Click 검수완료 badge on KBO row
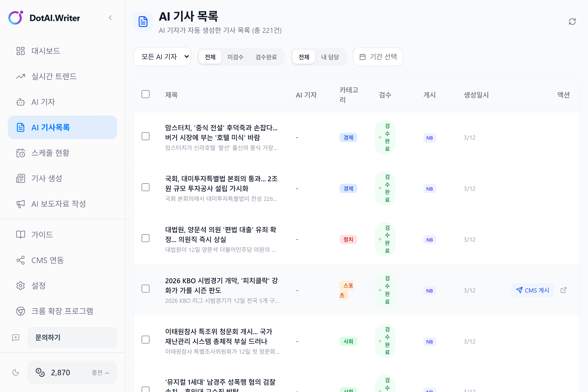Screen dimensions: 588x392 pos(385,290)
